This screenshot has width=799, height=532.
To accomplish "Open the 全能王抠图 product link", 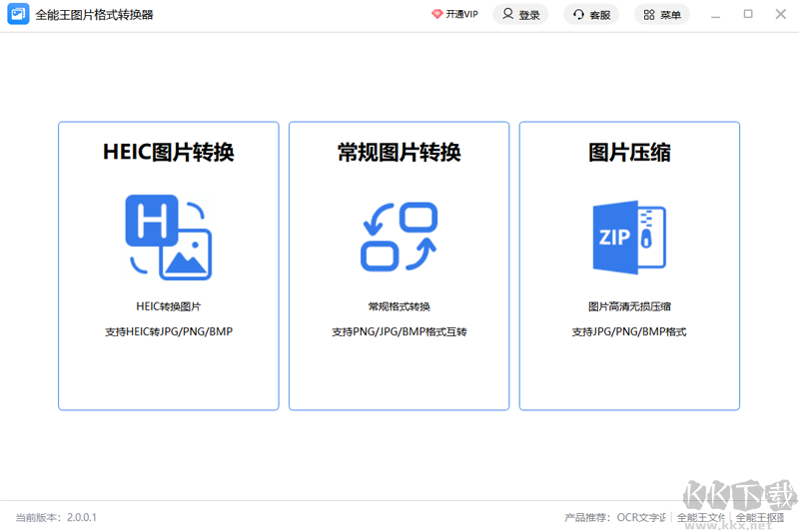I will [x=759, y=517].
